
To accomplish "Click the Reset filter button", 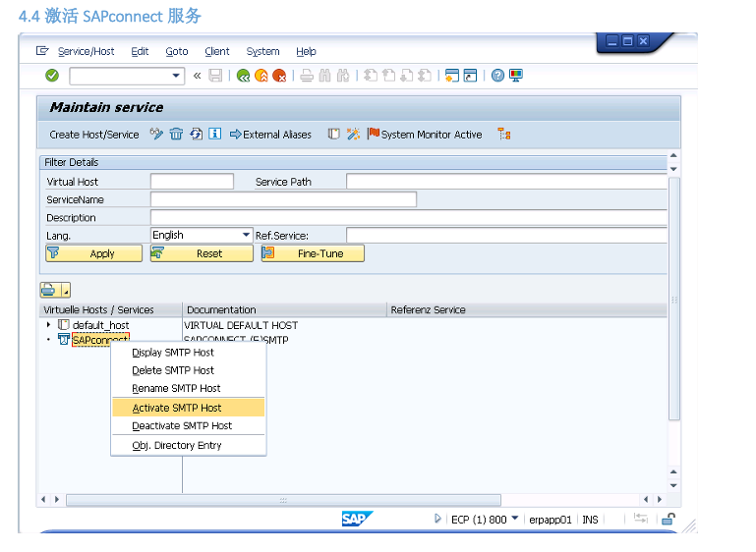I will click(202, 253).
